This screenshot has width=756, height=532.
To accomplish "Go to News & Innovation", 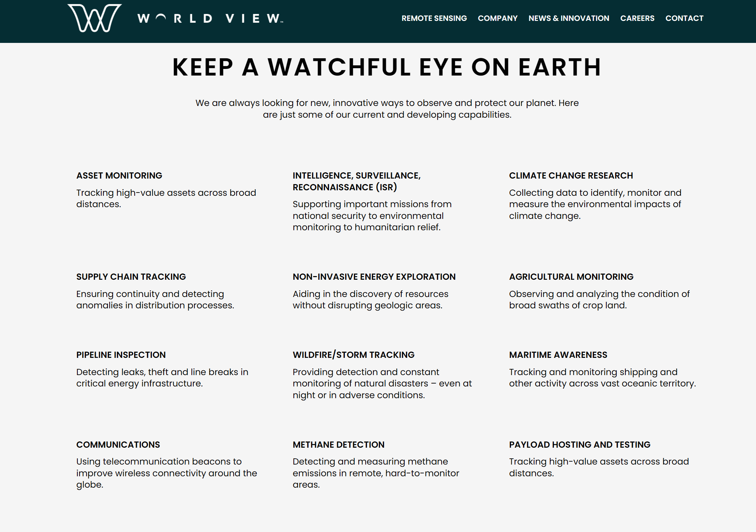I will (569, 18).
